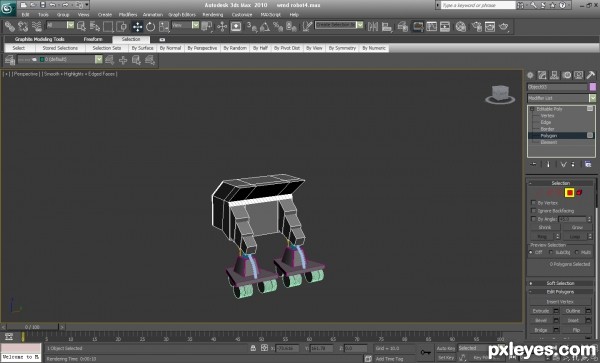Enable the Ignore Backfacing checkbox
Viewport: 600px width, 363px height.
click(x=533, y=211)
